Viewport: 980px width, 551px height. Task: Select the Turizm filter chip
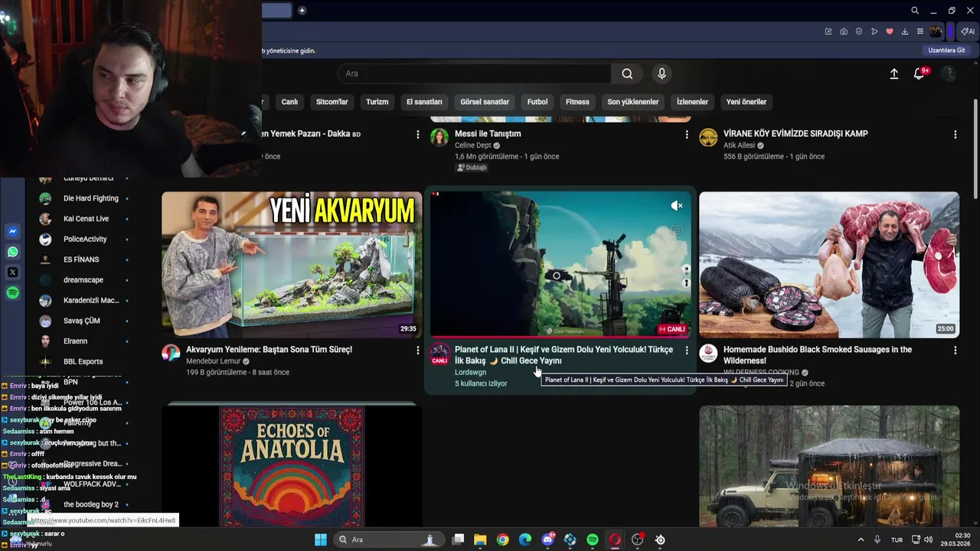377,102
